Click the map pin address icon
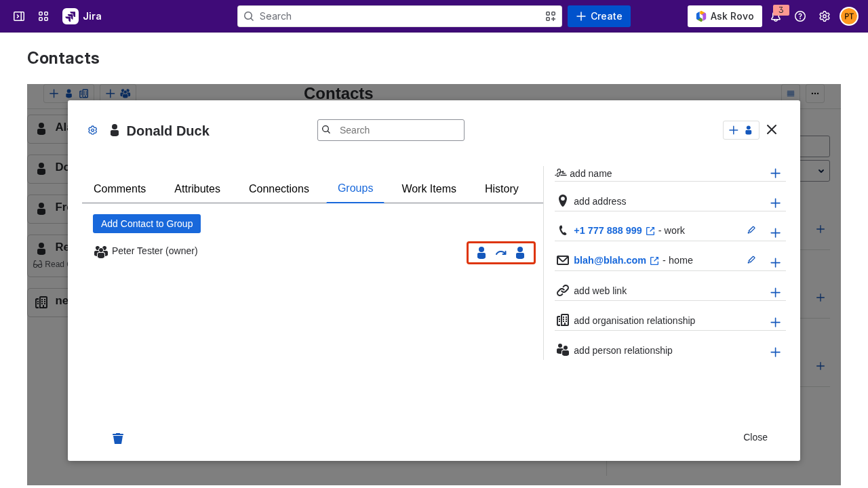 point(563,201)
